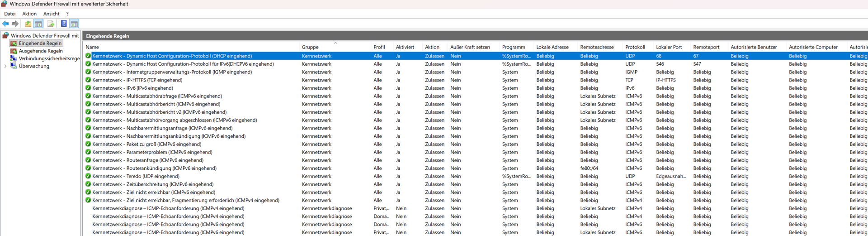Click the Verbindungssicherheitsregeln computers icon
Image resolution: width=868 pixels, height=236 pixels.
(x=14, y=58)
